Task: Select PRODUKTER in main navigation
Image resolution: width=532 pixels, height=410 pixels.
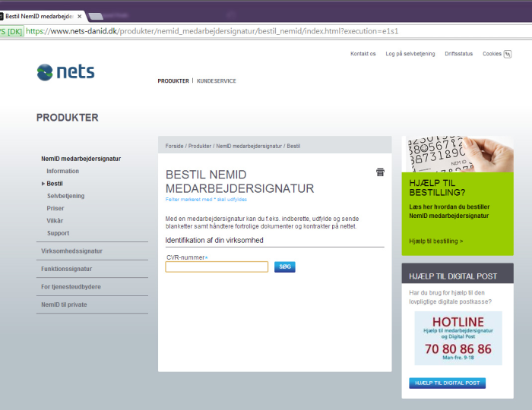Action: click(x=173, y=81)
